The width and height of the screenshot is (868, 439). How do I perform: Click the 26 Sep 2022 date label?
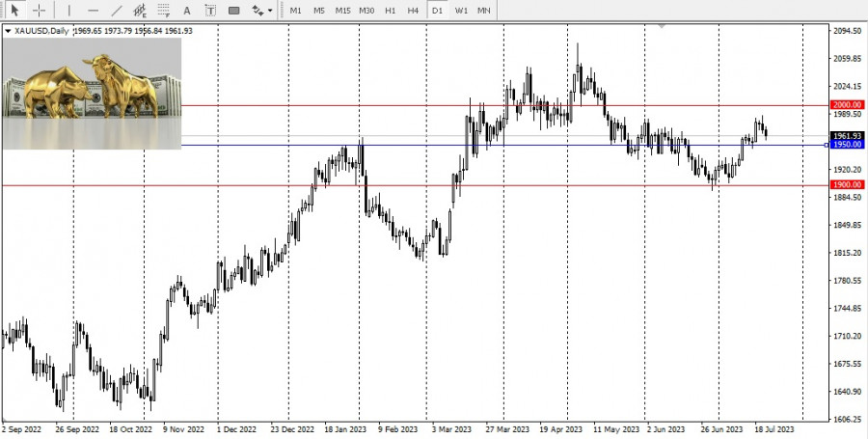[x=77, y=429]
